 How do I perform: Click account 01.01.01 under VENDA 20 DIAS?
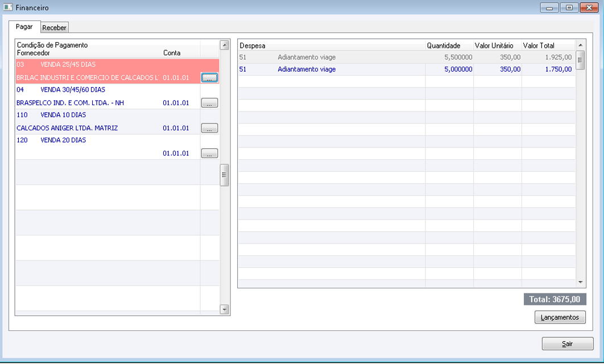(x=176, y=154)
